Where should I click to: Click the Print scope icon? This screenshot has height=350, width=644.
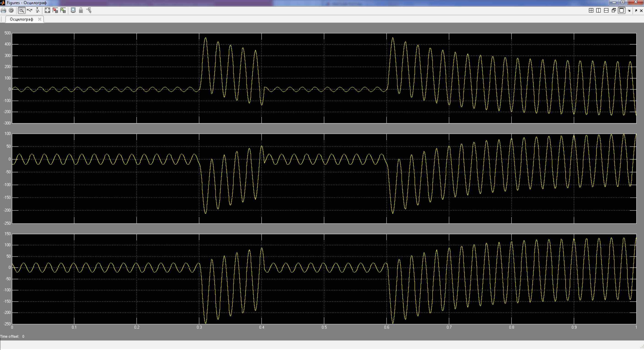tap(3, 11)
